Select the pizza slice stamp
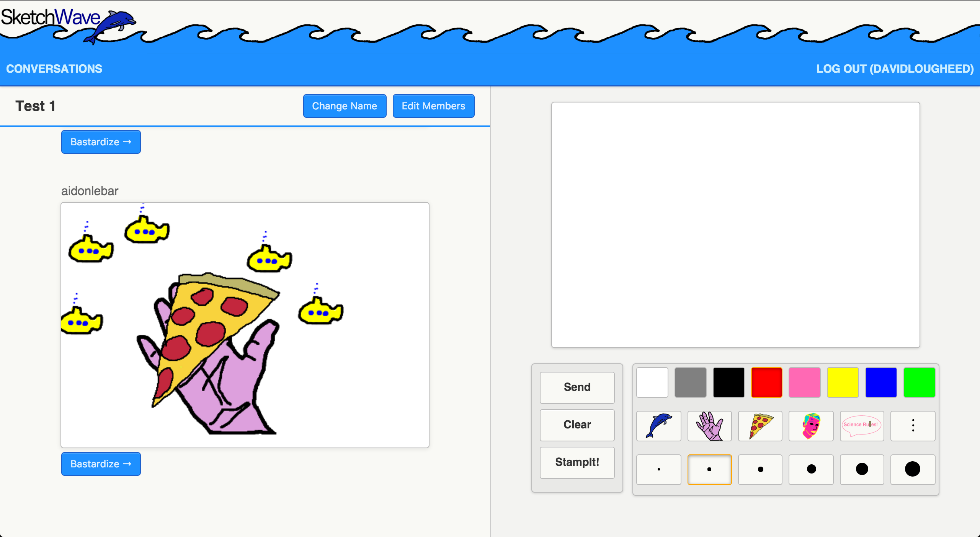The image size is (980, 537). pyautogui.click(x=760, y=426)
